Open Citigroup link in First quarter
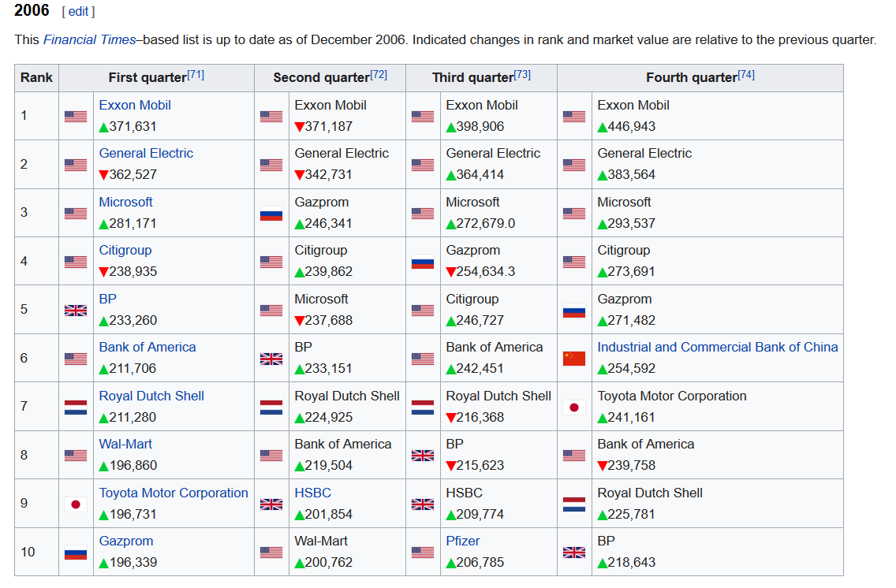Screen dimensions: 896x588 pos(125,250)
